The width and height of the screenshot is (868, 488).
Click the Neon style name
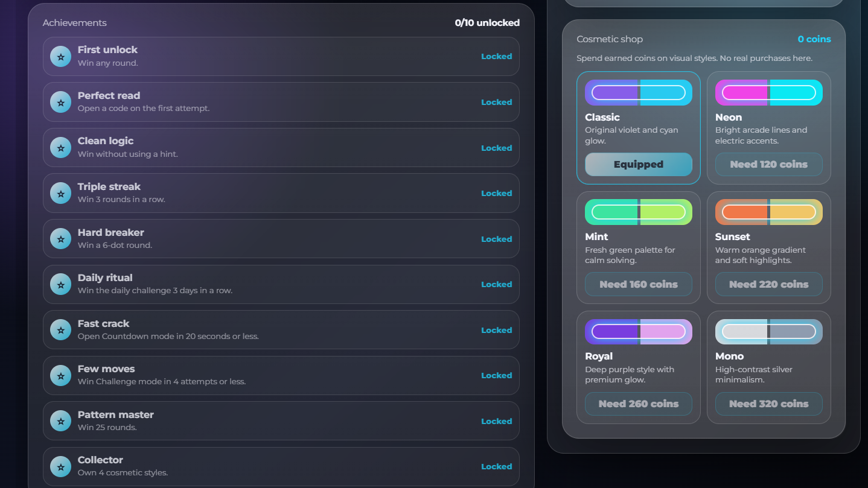[x=729, y=118]
